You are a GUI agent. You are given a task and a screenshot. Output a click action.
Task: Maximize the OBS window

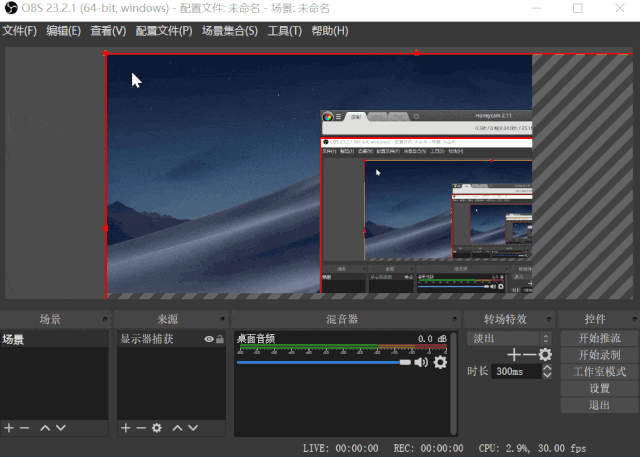coord(578,8)
